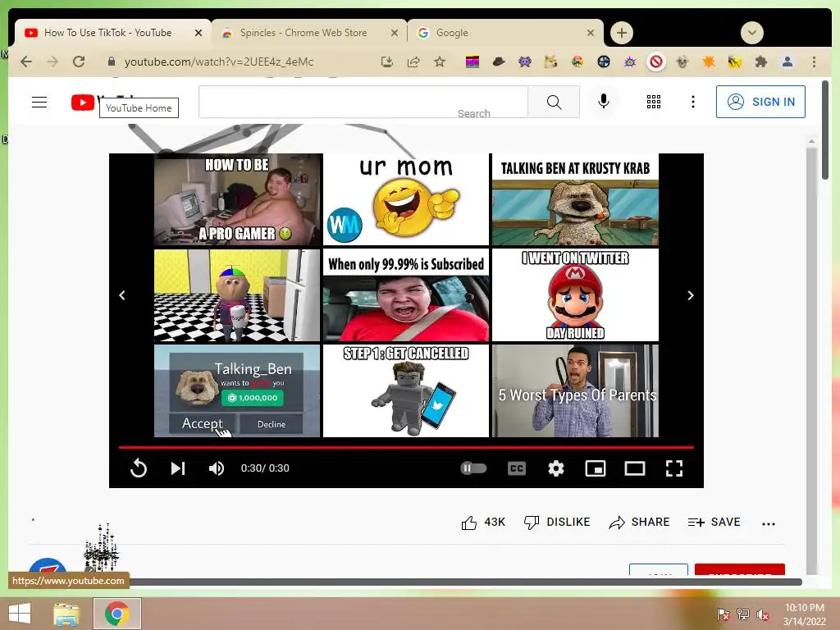Bookmark this page with the star
Image resolution: width=840 pixels, height=630 pixels.
(440, 62)
